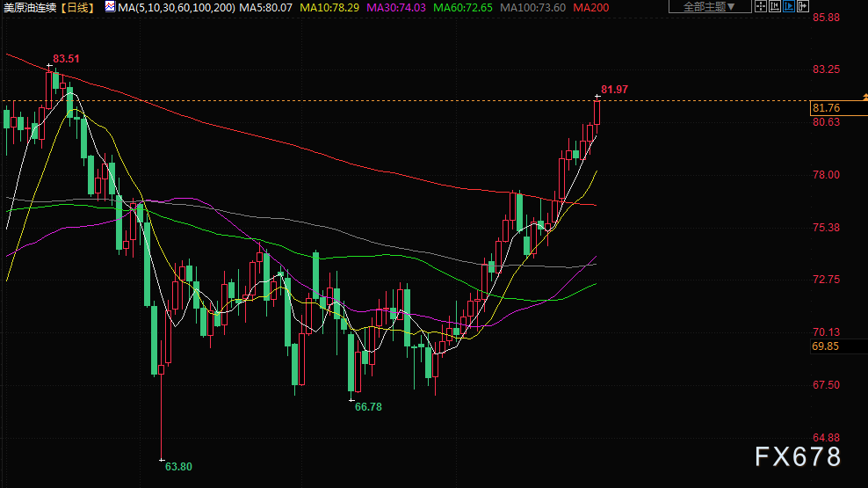Click the red MA200 legend
This screenshot has height=488, width=868.
point(590,7)
